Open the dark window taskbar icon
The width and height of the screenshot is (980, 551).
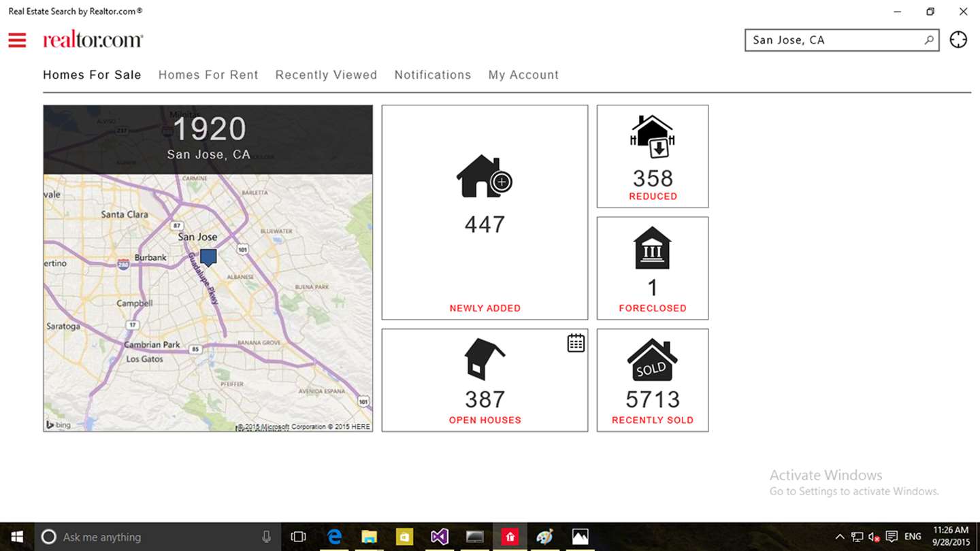click(475, 537)
